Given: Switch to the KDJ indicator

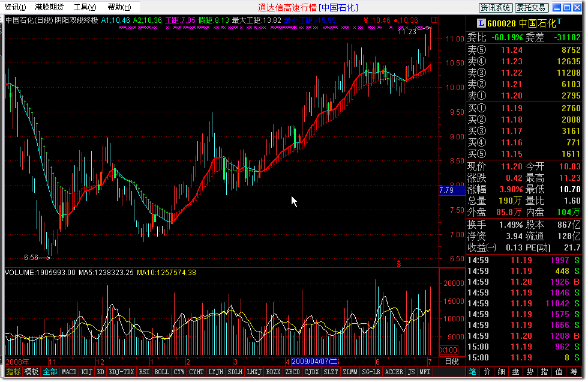Looking at the screenshot, I should [86, 372].
